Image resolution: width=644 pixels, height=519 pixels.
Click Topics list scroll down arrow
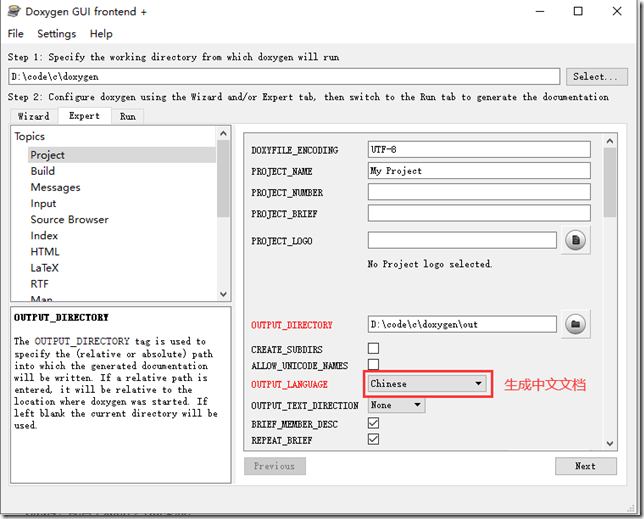click(x=223, y=294)
